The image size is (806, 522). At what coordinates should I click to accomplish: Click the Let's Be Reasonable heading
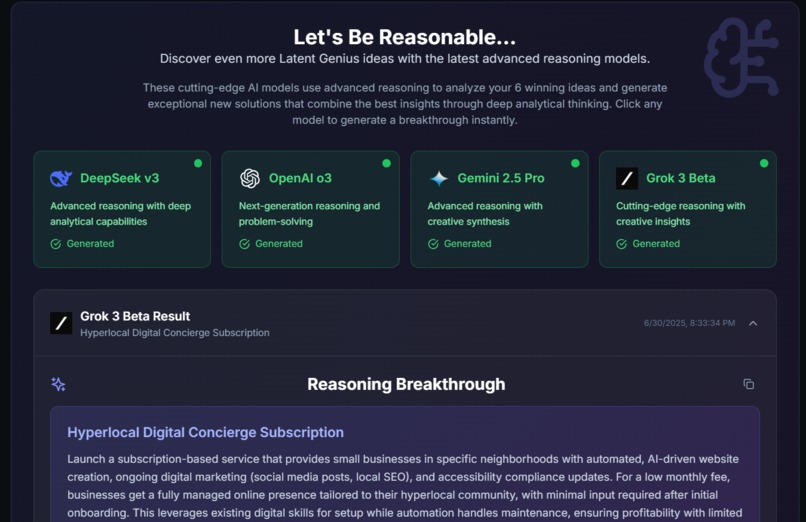405,38
